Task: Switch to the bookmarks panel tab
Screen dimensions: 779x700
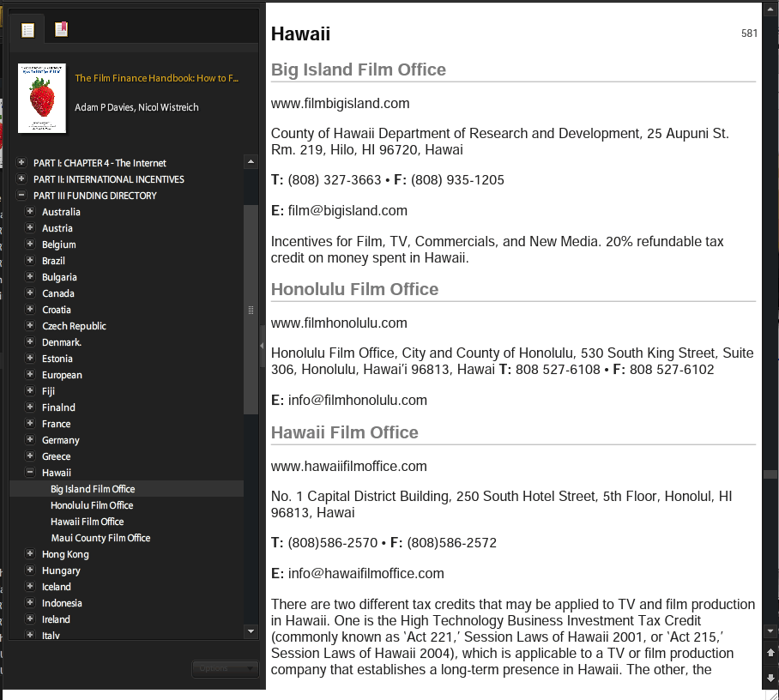Action: tap(61, 30)
